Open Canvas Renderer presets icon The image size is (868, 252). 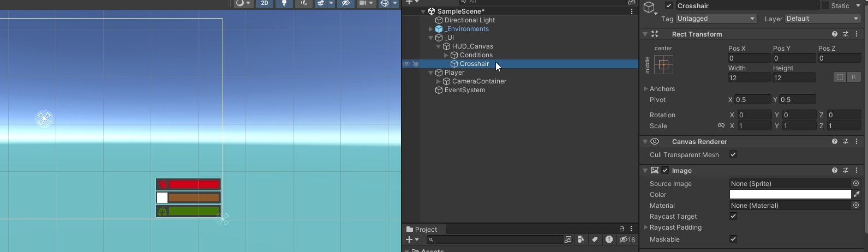pos(846,141)
